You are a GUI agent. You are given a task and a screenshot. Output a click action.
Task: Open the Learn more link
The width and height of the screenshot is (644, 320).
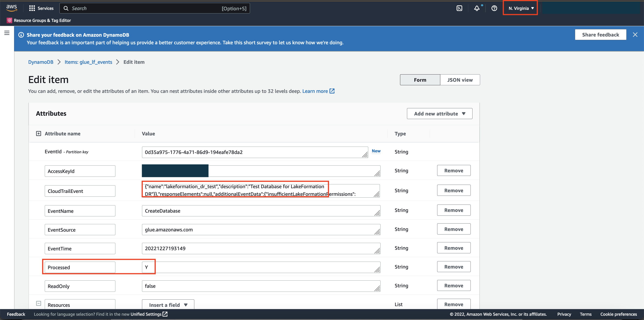pos(315,91)
